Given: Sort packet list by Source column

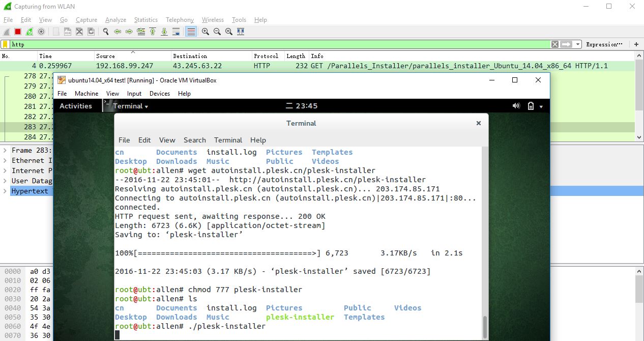Looking at the screenshot, I should [132, 56].
